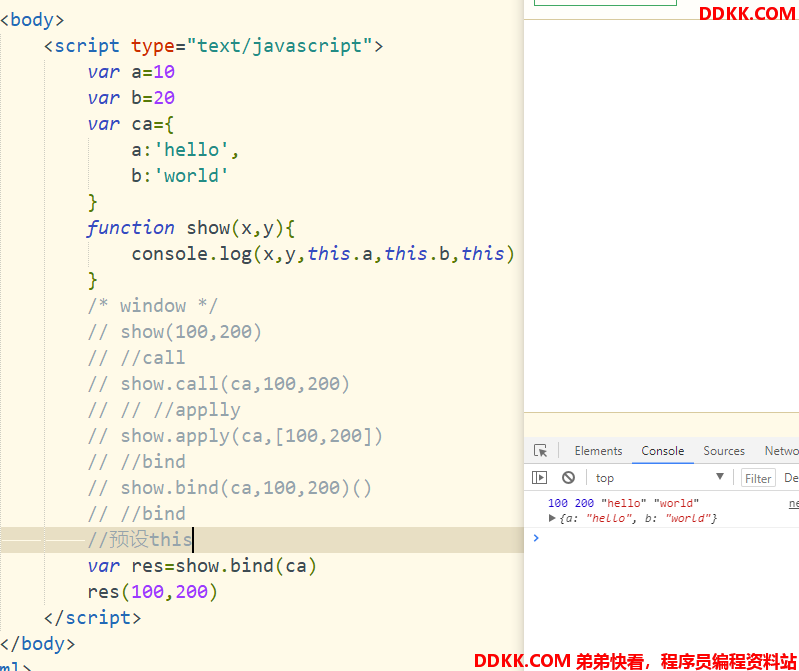
Task: Click the '// //call' comment
Action: pos(137,358)
